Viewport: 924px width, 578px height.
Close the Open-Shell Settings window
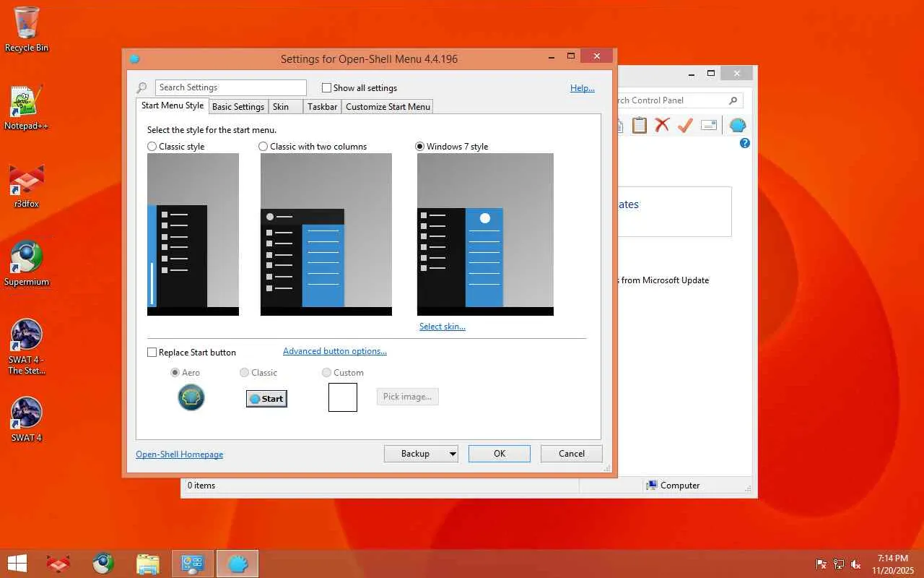click(596, 56)
